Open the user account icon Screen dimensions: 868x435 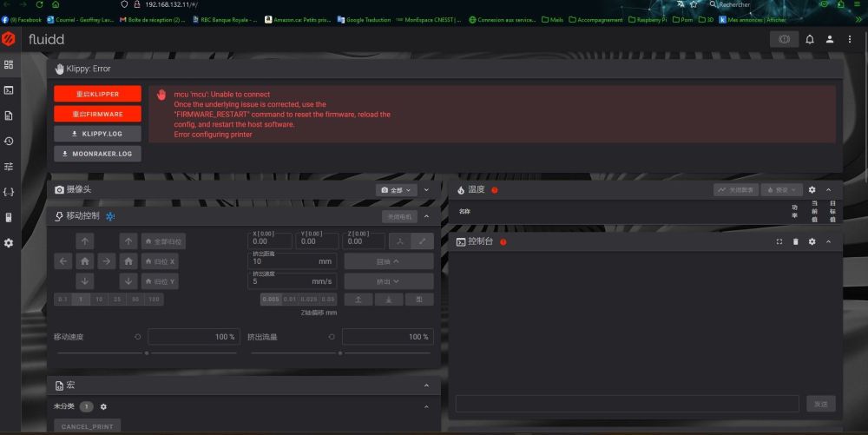(x=829, y=39)
